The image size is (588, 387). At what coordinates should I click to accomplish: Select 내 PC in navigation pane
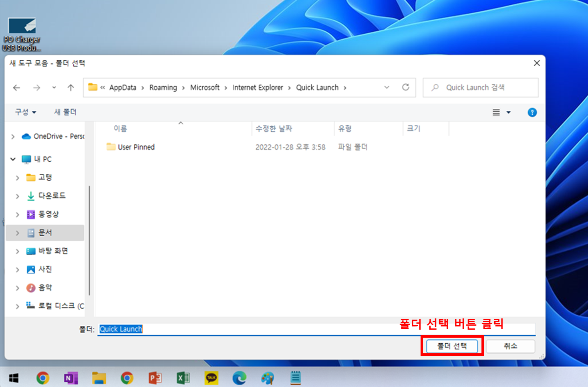pos(43,159)
